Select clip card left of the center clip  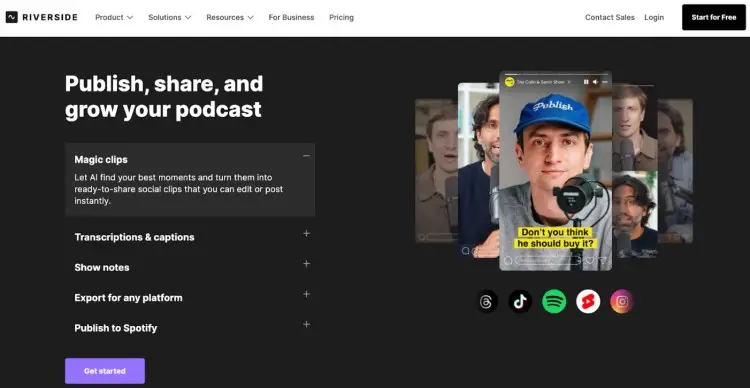(478, 171)
